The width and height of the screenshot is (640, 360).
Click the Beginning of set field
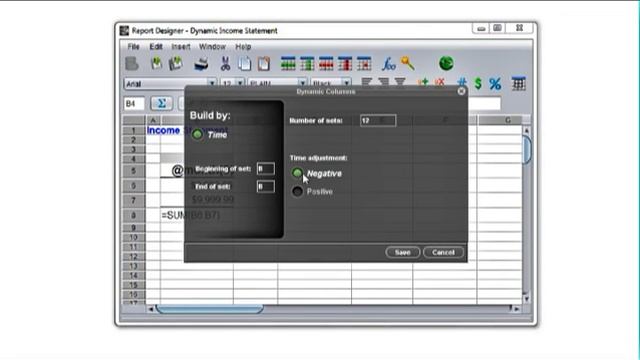pyautogui.click(x=265, y=169)
